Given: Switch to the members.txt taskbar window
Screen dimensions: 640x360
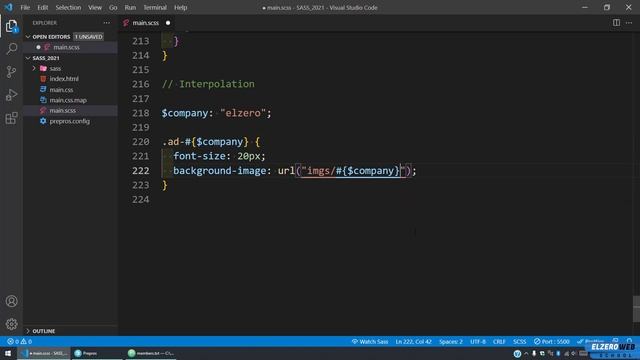Looking at the screenshot, I should click(x=151, y=353).
